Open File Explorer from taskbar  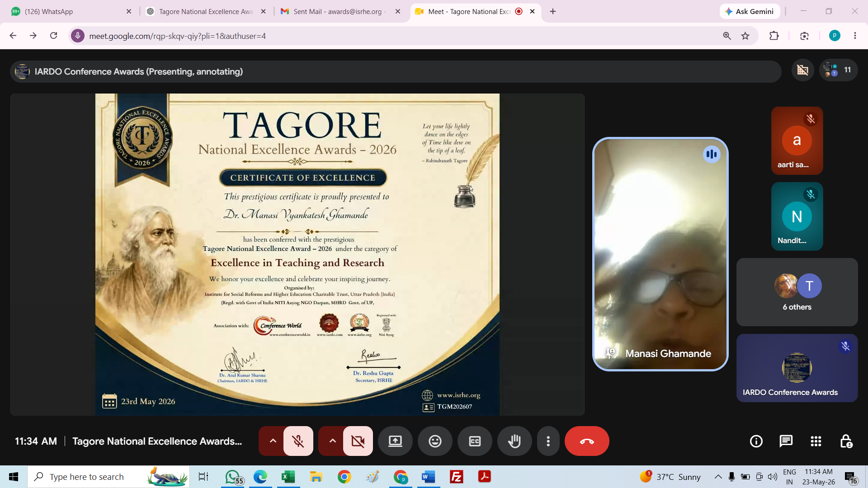pyautogui.click(x=316, y=477)
